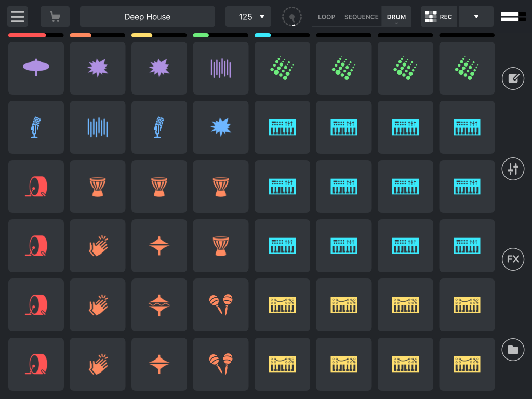Click the Deep House project name
The image size is (532, 399).
click(x=148, y=17)
